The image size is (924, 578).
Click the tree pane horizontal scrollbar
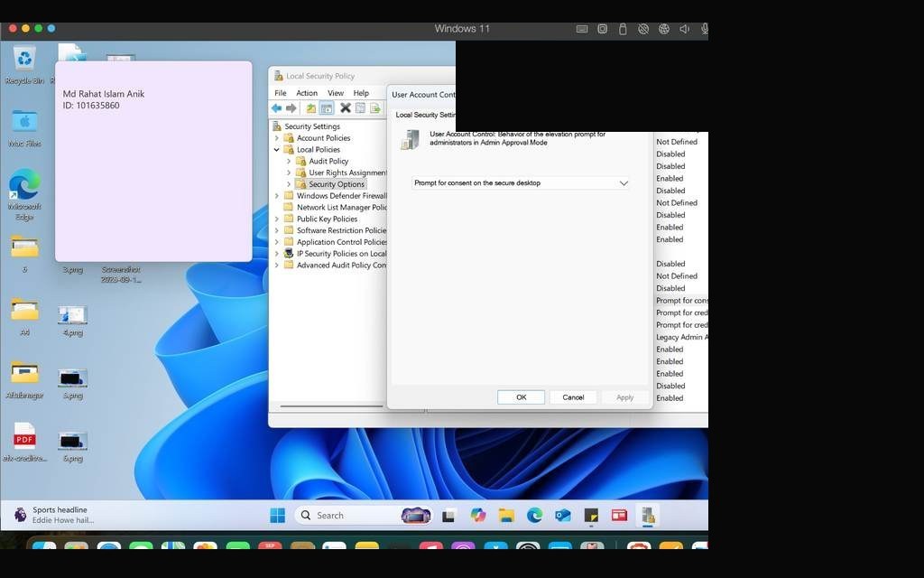pos(332,406)
